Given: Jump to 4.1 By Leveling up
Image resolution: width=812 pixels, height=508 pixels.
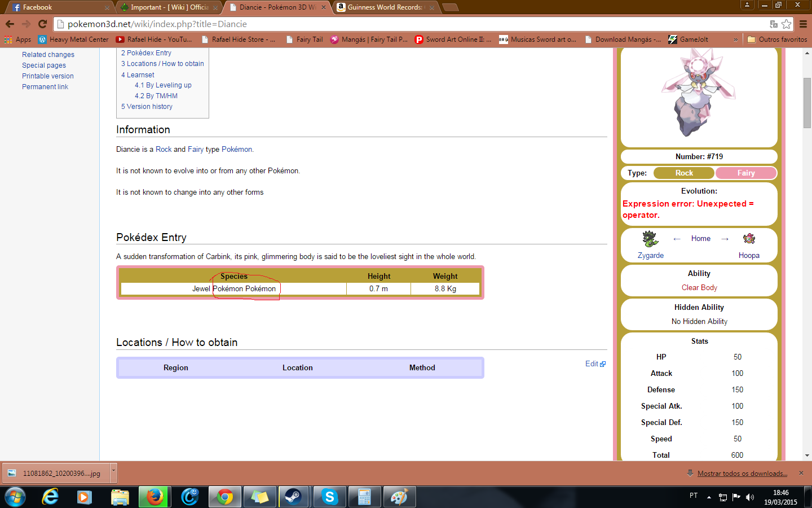Looking at the screenshot, I should [x=163, y=85].
